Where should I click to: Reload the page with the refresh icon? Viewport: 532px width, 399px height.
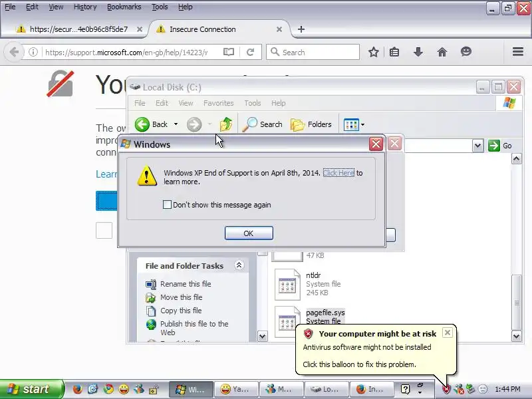point(251,52)
